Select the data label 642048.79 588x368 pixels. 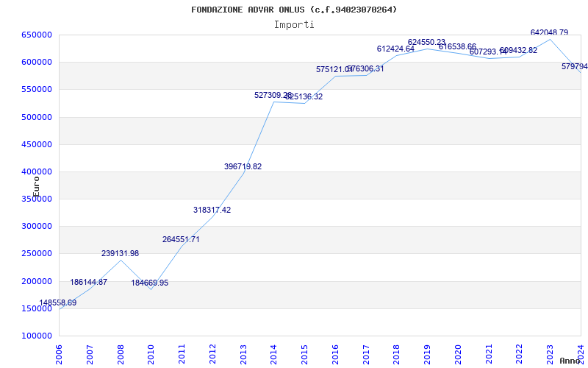pos(549,32)
